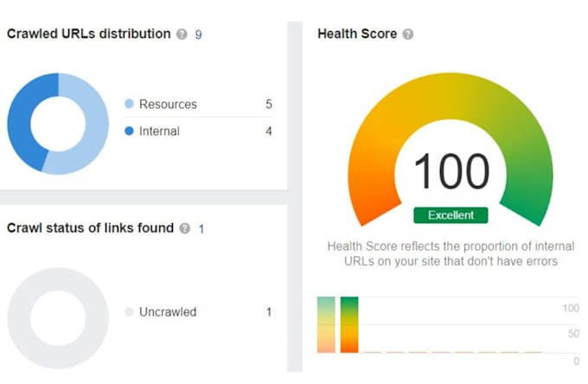Viewport: 588px width, 384px height.
Task: Open the crawled URLs total count 9
Action: (198, 35)
